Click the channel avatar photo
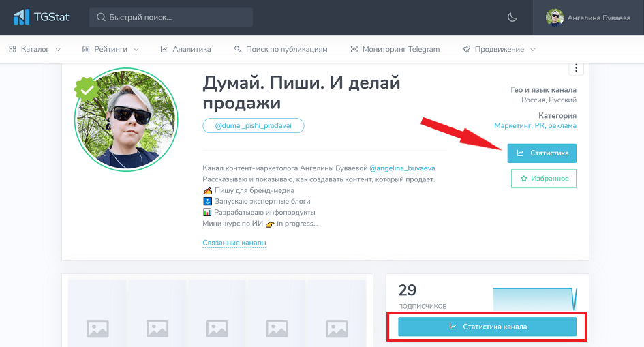The height and width of the screenshot is (347, 644). click(x=126, y=119)
